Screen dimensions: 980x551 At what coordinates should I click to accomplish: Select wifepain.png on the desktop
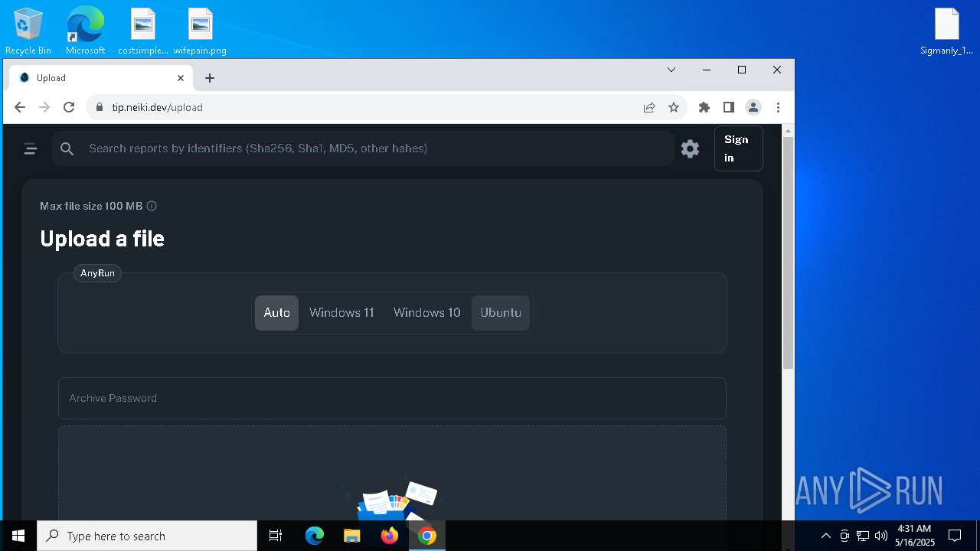200,31
